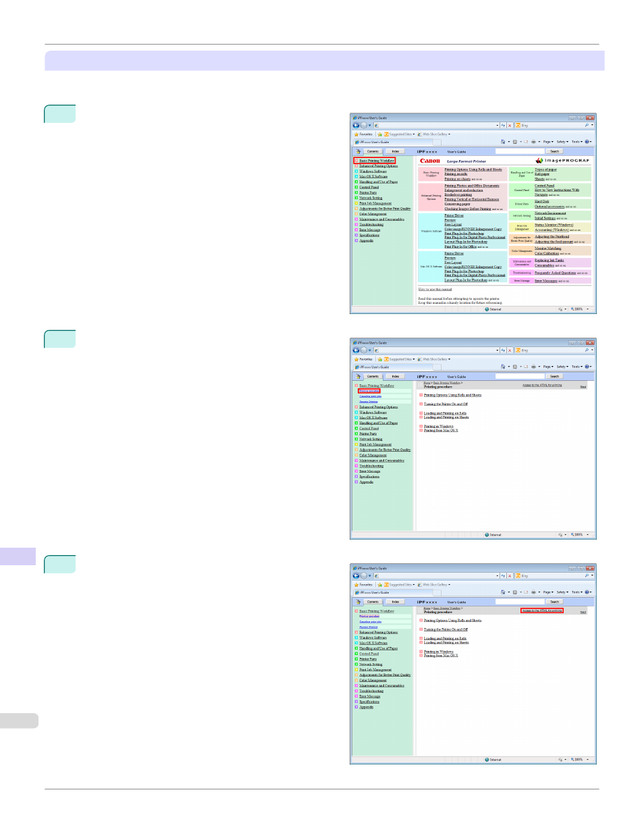
Task: Click the search magnifier next to the top window's Bing box
Action: click(x=587, y=125)
